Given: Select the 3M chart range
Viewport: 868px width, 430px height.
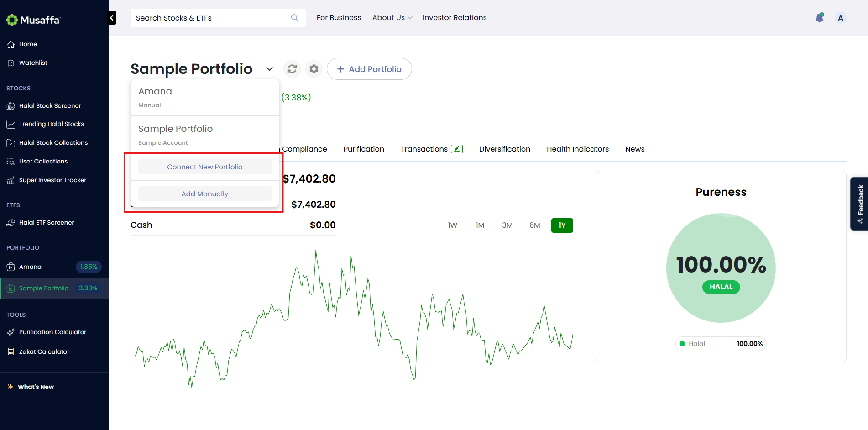Looking at the screenshot, I should pyautogui.click(x=507, y=225).
